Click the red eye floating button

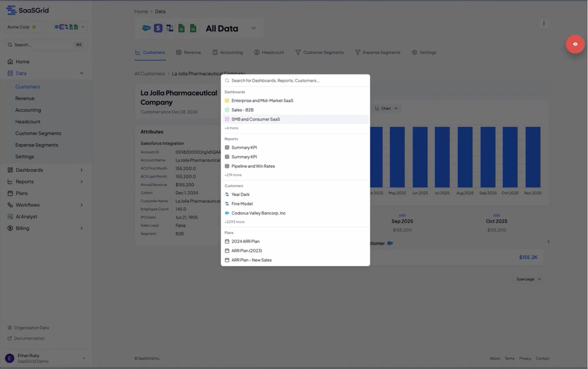(x=575, y=44)
